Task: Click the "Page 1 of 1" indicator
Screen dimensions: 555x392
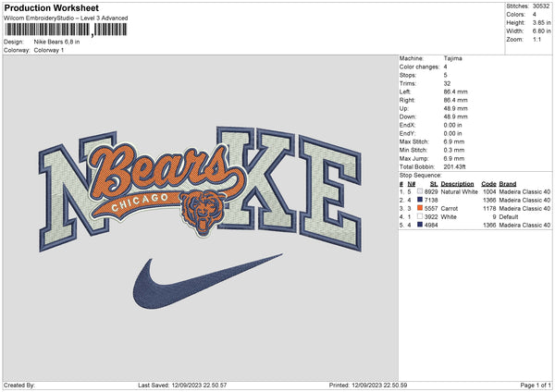Action: click(x=536, y=385)
